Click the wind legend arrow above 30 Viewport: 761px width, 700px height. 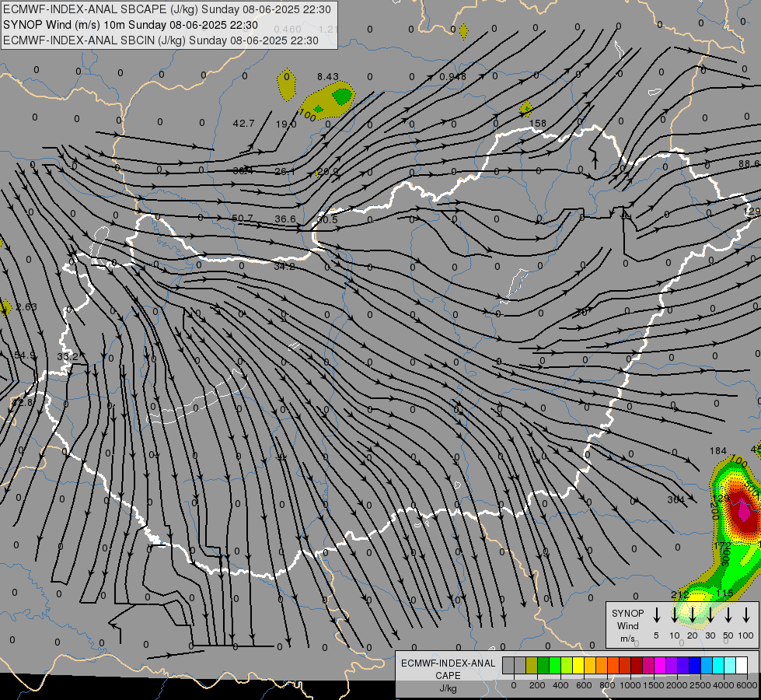pyautogui.click(x=710, y=615)
